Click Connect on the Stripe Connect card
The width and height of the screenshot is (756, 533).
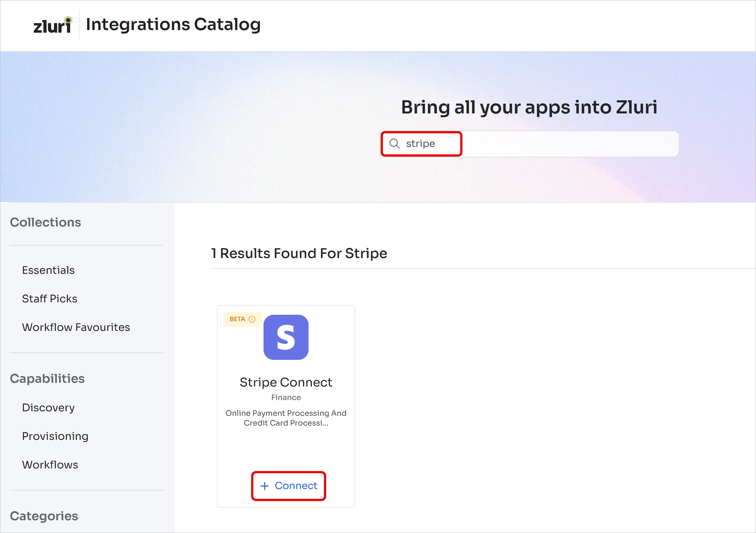coord(289,486)
